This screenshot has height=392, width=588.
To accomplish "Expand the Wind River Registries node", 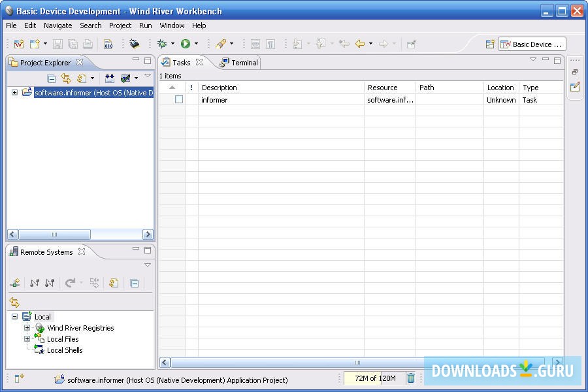I will [x=27, y=328].
